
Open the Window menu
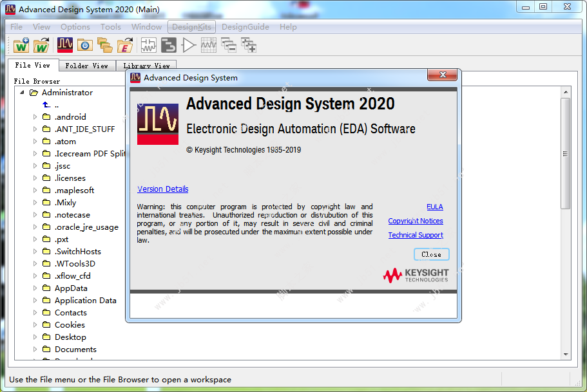coord(146,27)
